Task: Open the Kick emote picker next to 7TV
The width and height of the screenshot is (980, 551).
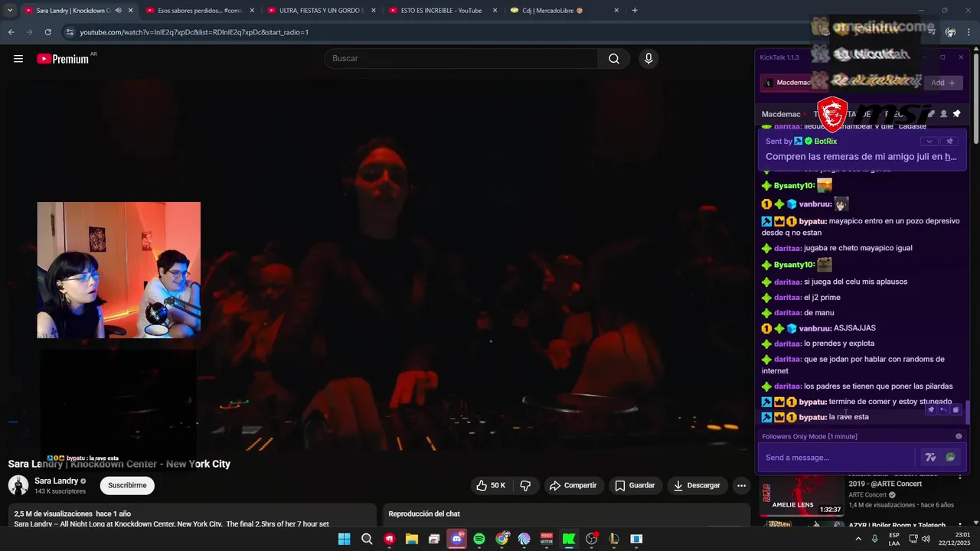Action: (951, 458)
